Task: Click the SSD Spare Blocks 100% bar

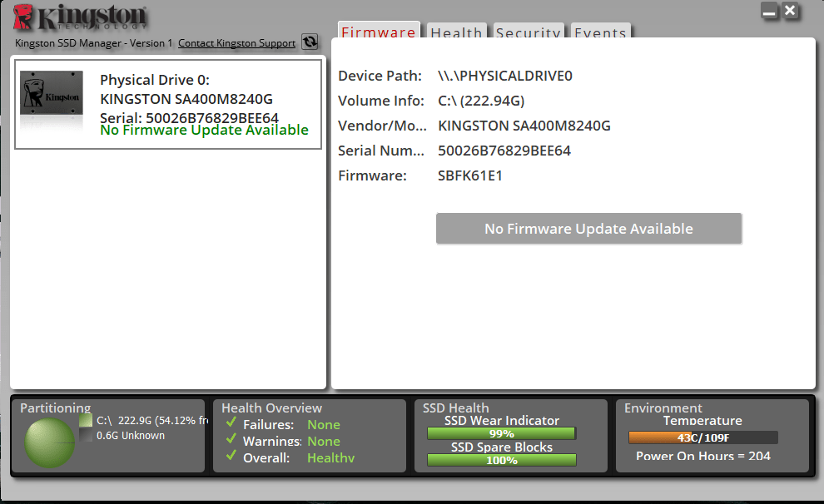Action: 501,460
